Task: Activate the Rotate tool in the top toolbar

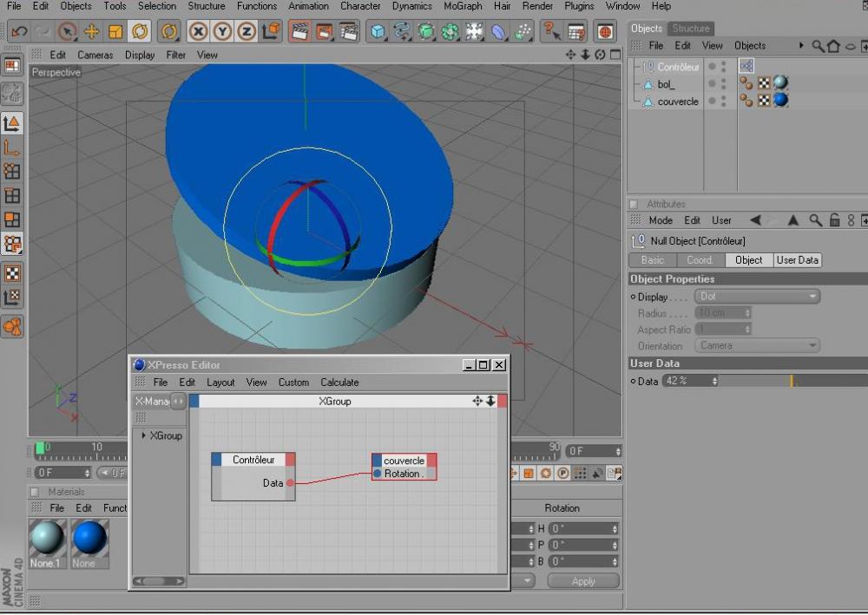Action: pyautogui.click(x=139, y=32)
